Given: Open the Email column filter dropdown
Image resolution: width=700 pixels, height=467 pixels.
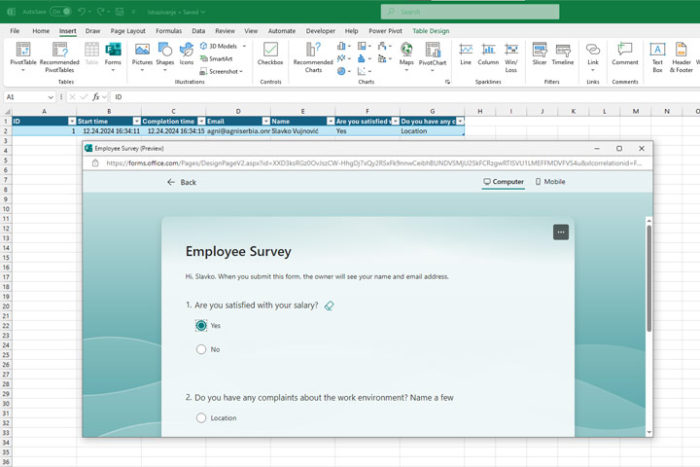Looking at the screenshot, I should point(266,121).
